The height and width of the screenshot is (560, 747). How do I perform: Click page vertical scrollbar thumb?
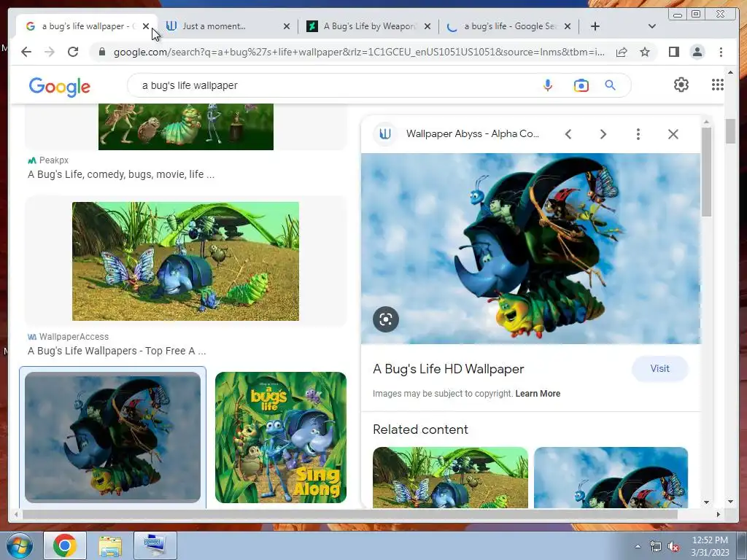(x=730, y=131)
